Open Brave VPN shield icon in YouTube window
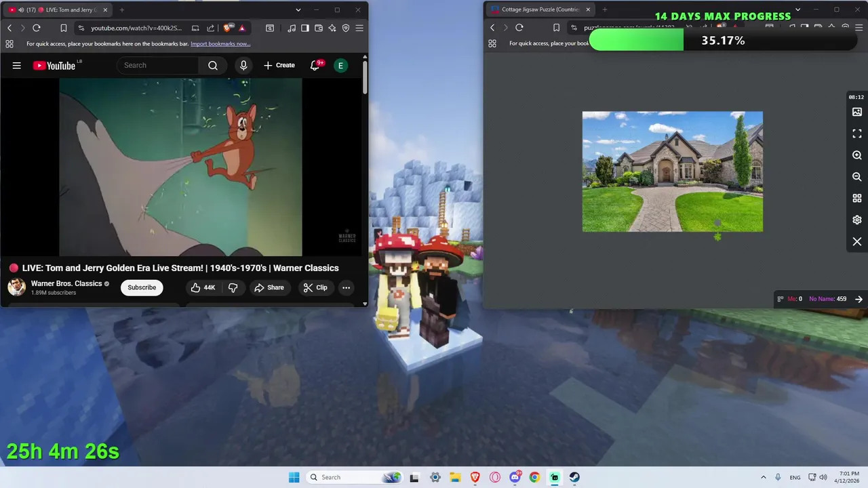This screenshot has width=868, height=488. point(346,28)
